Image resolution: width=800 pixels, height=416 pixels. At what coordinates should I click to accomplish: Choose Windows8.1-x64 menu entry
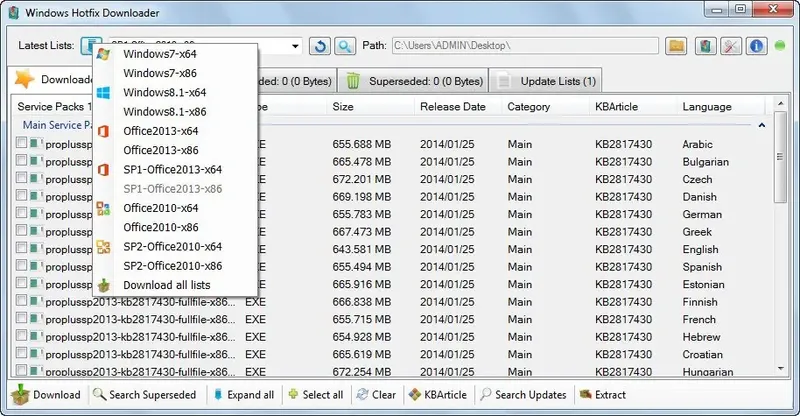tap(165, 92)
